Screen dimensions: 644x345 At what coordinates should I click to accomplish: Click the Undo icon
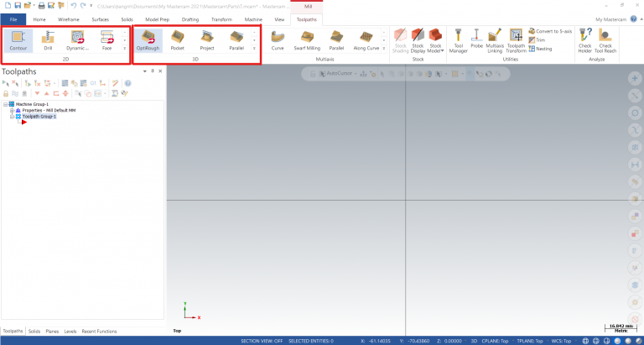click(74, 5)
